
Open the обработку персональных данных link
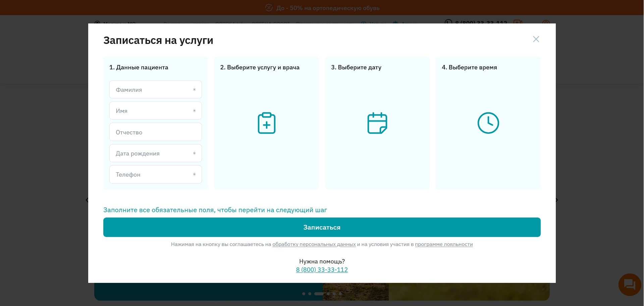[314, 244]
